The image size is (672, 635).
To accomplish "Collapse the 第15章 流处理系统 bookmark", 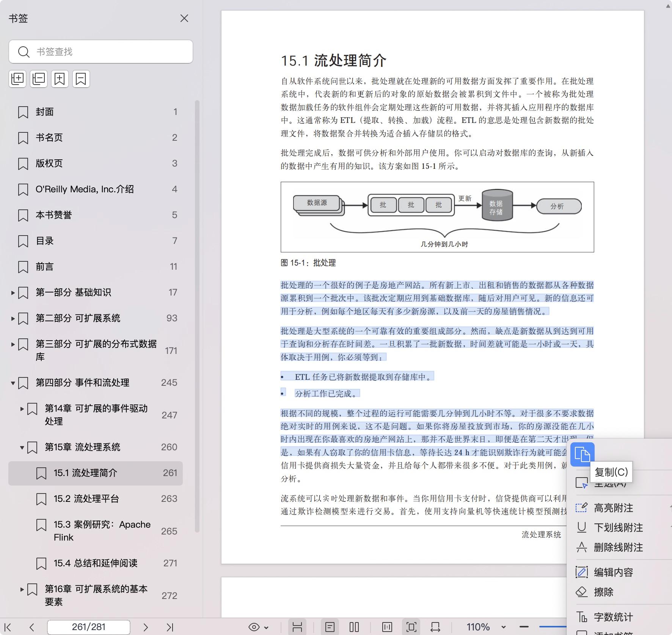I will click(x=22, y=447).
